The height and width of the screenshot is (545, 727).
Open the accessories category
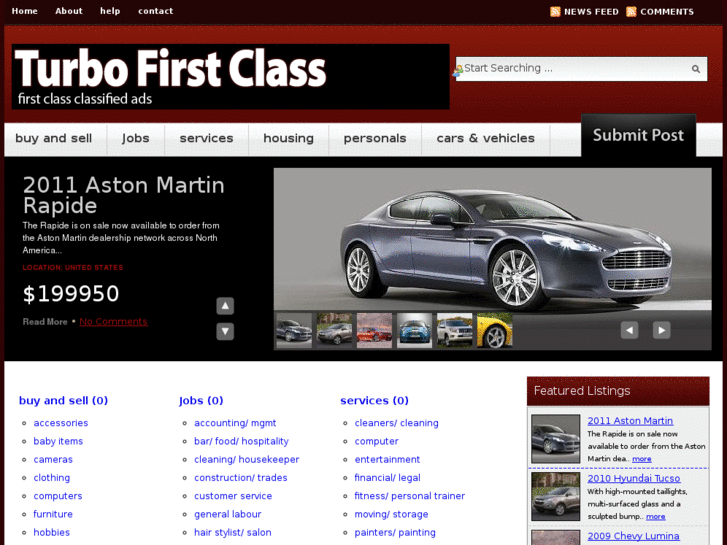pos(61,423)
